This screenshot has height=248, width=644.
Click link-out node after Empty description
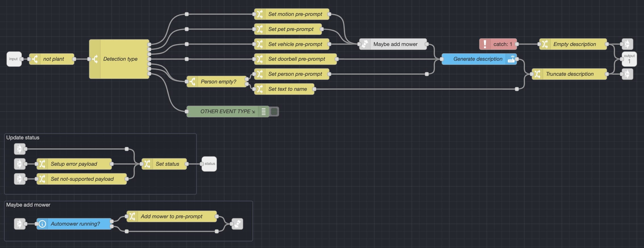point(628,44)
